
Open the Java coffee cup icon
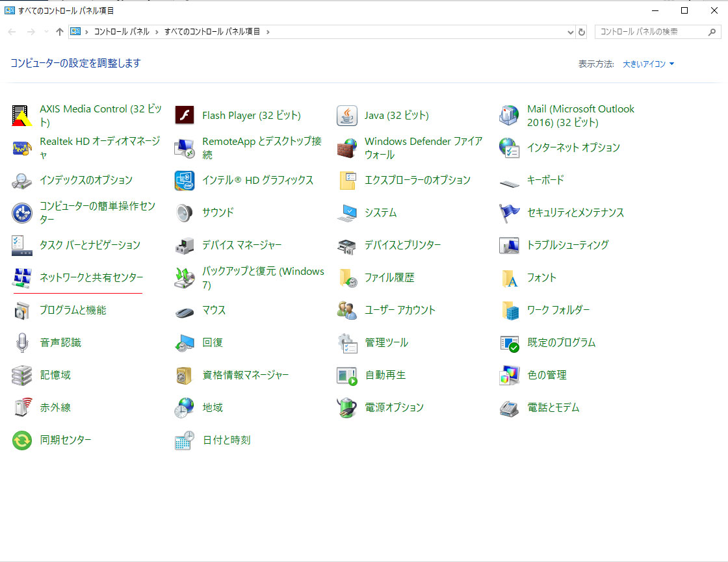click(347, 116)
